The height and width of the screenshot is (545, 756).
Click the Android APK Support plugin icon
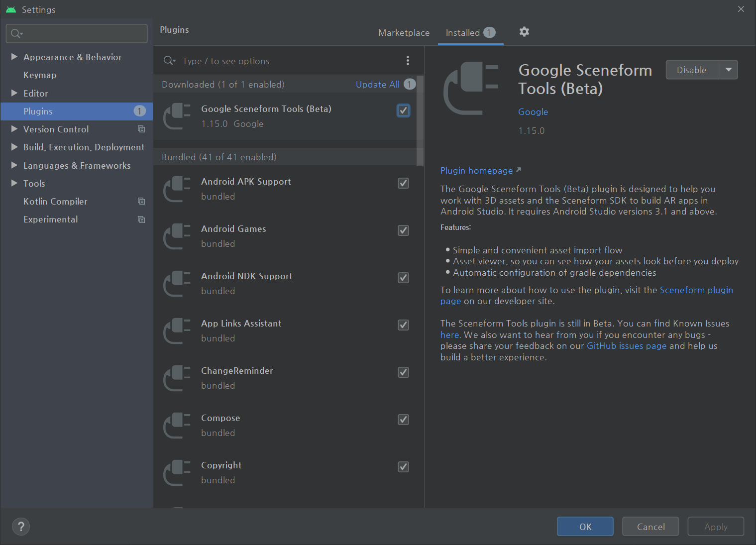(x=177, y=189)
